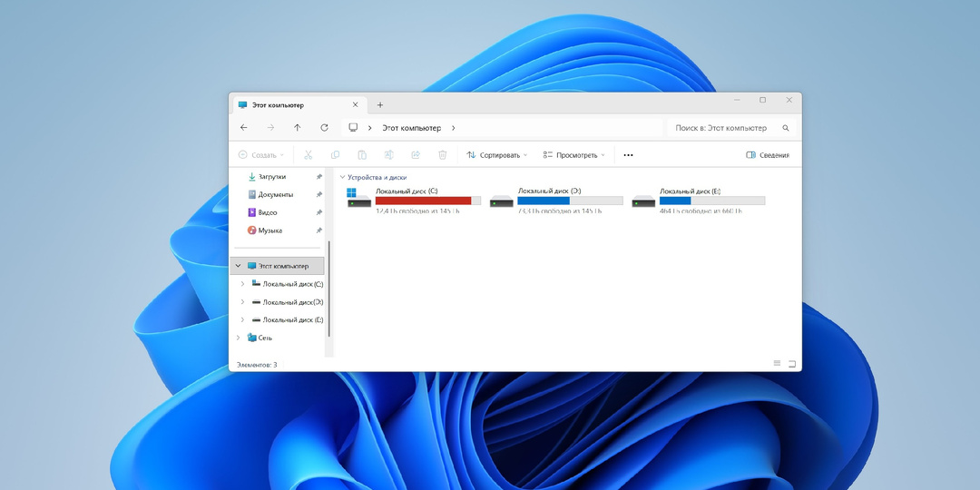Collapse the Устройства и диски group
Viewport: 980px width, 490px height.
[342, 178]
